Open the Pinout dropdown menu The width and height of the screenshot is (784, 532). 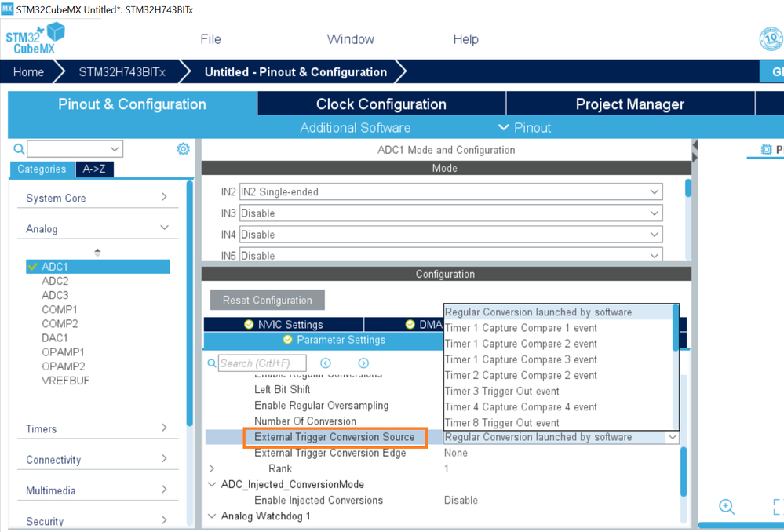[524, 128]
